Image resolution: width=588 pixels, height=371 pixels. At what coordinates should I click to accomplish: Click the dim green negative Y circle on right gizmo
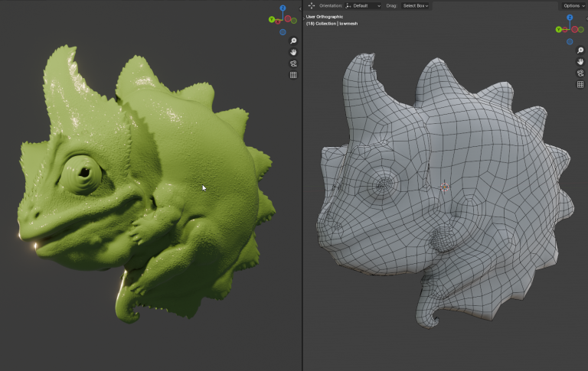581,29
